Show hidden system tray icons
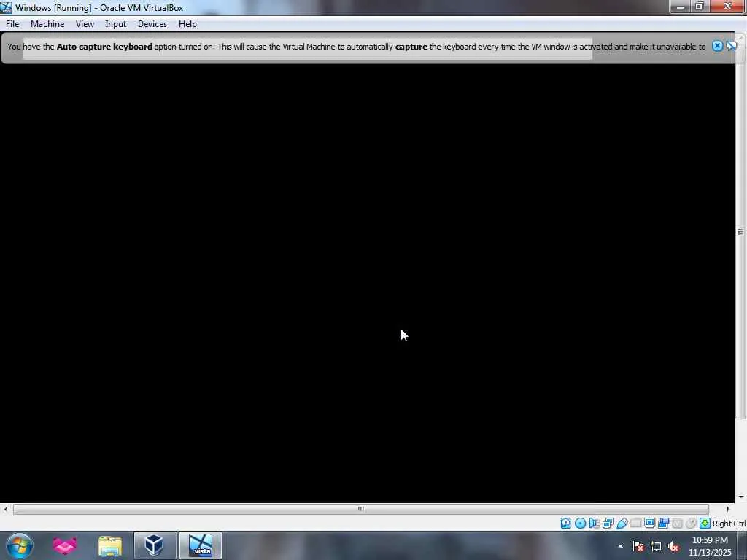Image resolution: width=747 pixels, height=560 pixels. click(x=620, y=546)
